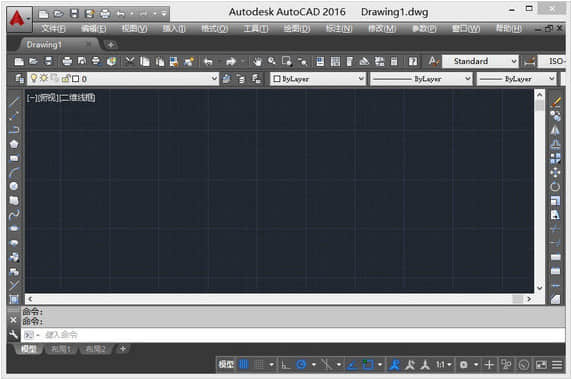Click the Make Object's Layer Current icon
The image size is (572, 379).
pyautogui.click(x=227, y=79)
